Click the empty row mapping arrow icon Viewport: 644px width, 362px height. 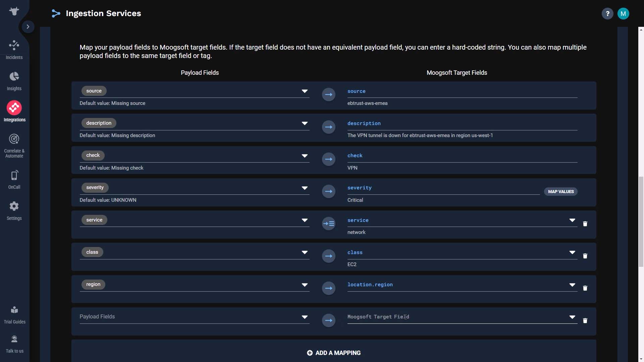(x=329, y=320)
